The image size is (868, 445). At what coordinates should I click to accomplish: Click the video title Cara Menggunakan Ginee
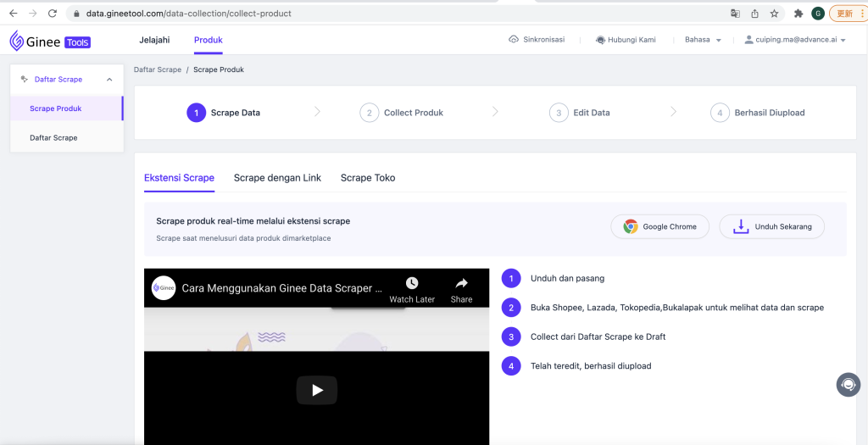[x=282, y=288]
